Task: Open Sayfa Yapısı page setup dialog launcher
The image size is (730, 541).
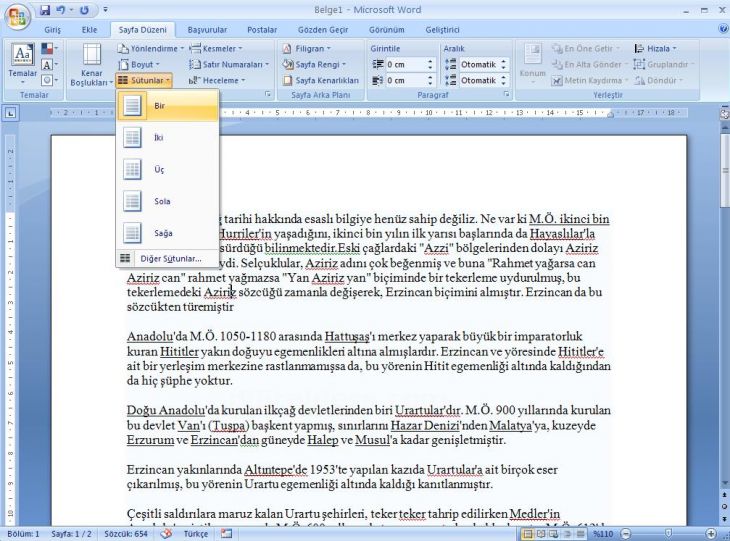Action: point(268,95)
